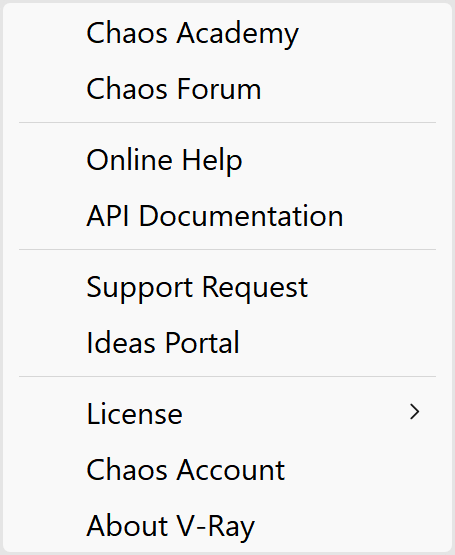Go to Chaos Academy tutorials
Image resolution: width=455 pixels, height=555 pixels.
pos(227,33)
